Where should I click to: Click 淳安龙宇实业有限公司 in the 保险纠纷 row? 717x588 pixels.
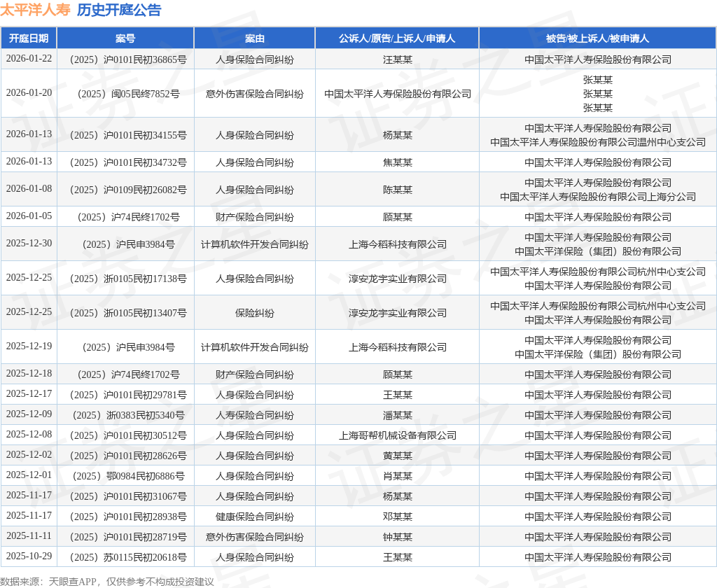tap(398, 313)
